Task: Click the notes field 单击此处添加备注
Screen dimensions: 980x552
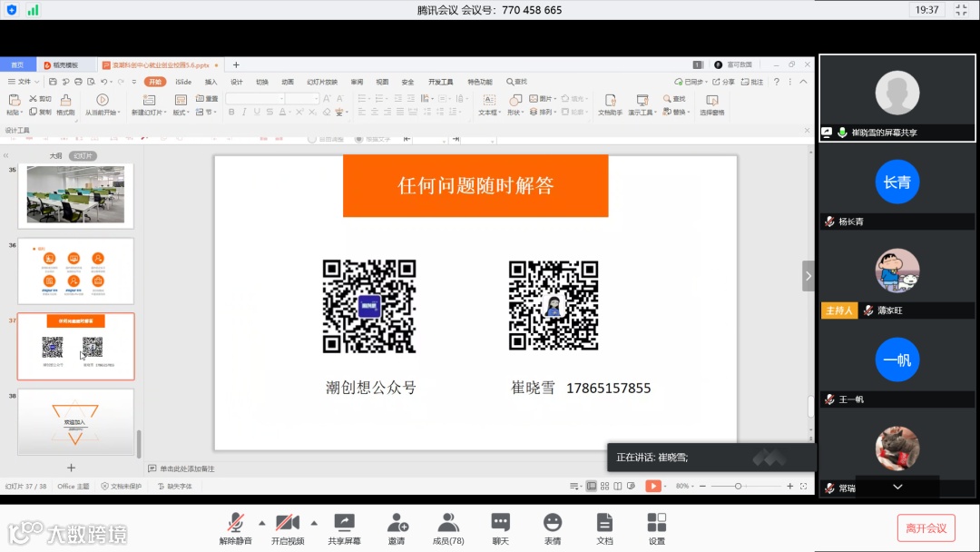Action: (x=187, y=468)
